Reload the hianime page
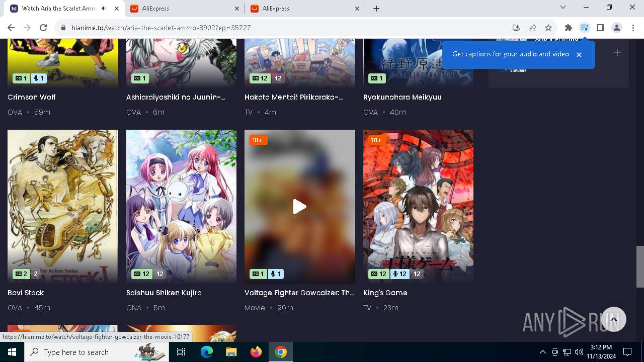 click(x=43, y=28)
